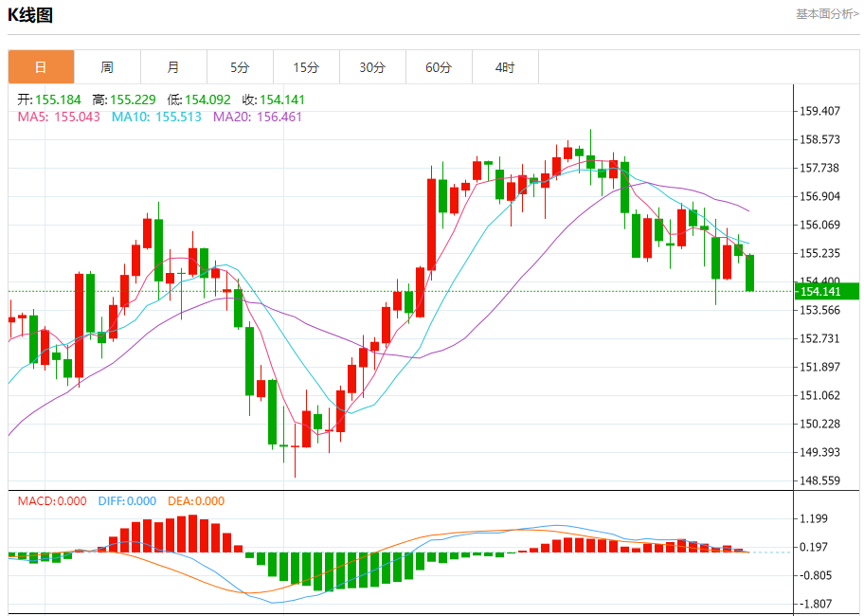Click the green 154.141 current price tag
The height and width of the screenshot is (616, 864).
[x=826, y=292]
